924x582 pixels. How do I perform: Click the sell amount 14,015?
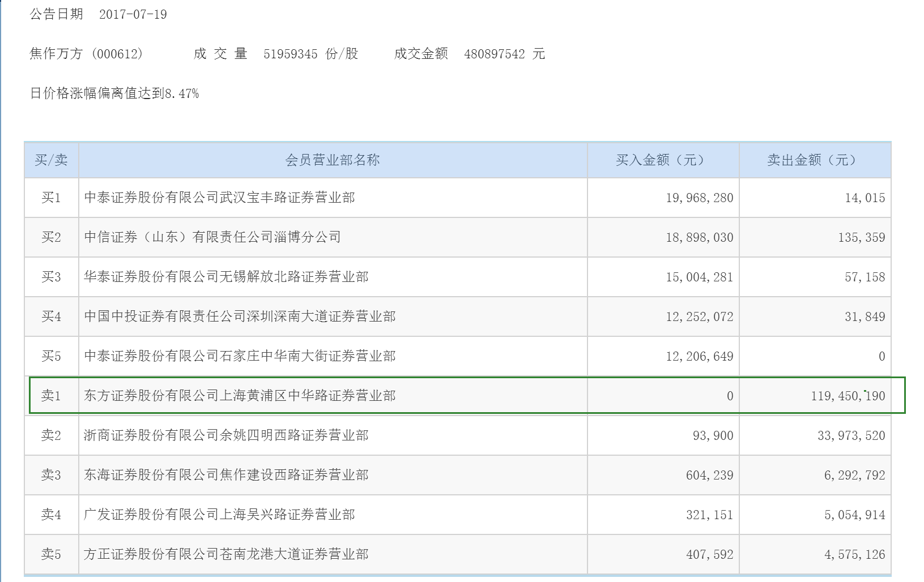click(x=865, y=198)
